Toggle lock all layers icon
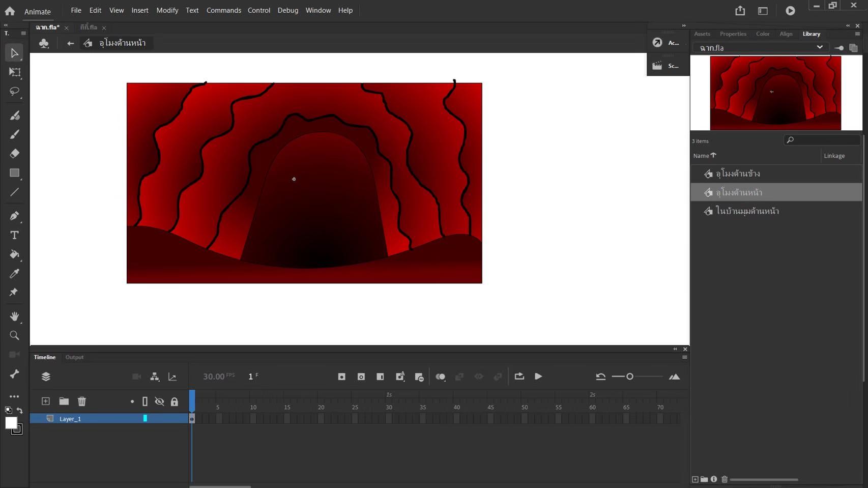This screenshot has height=488, width=868. [175, 401]
